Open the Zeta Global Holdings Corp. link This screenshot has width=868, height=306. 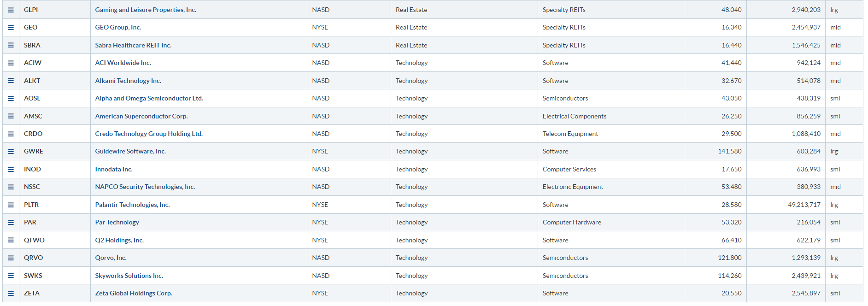tap(134, 293)
